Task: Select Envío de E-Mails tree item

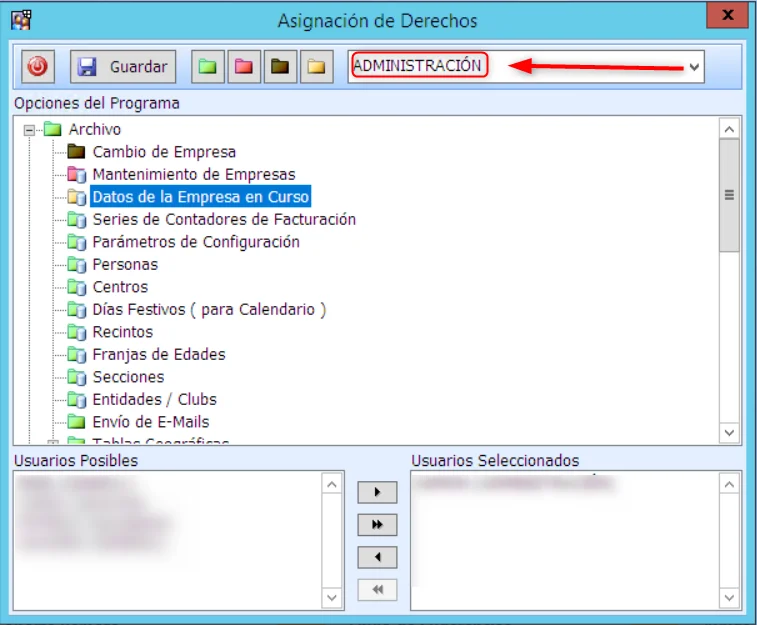Action: [151, 422]
